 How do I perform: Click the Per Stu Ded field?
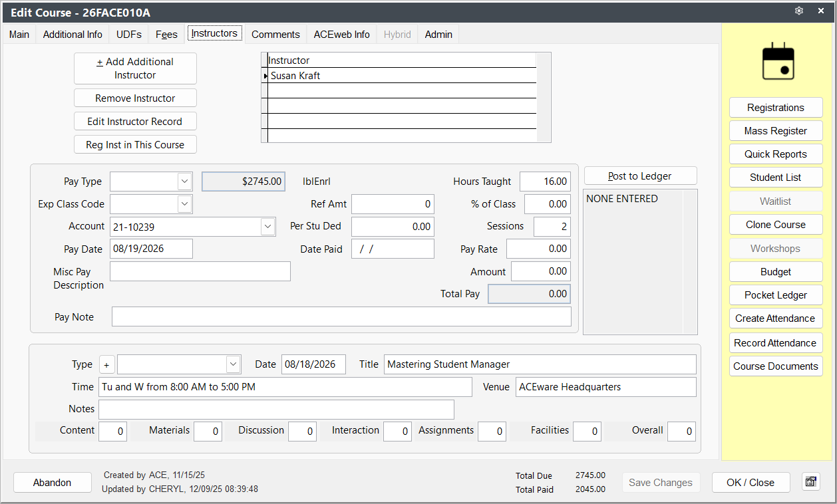(393, 227)
